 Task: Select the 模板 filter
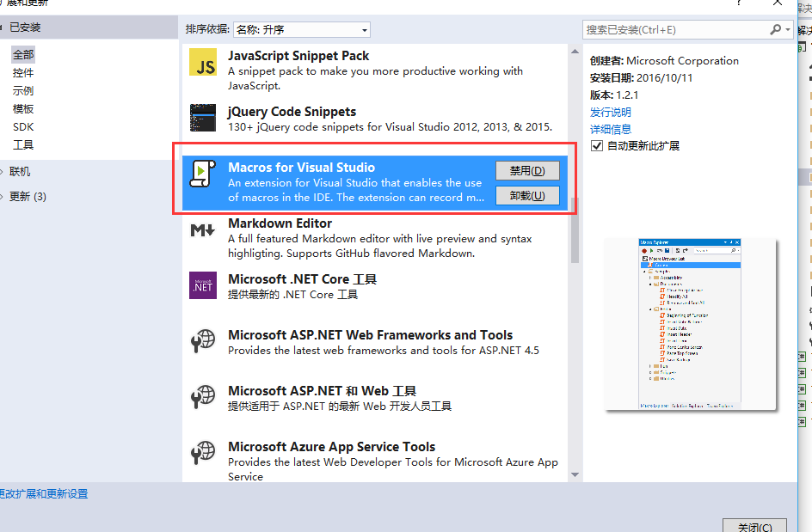23,109
